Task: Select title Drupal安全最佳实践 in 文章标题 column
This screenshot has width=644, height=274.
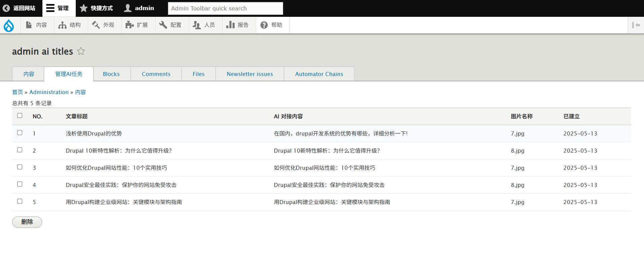Action: point(121,185)
